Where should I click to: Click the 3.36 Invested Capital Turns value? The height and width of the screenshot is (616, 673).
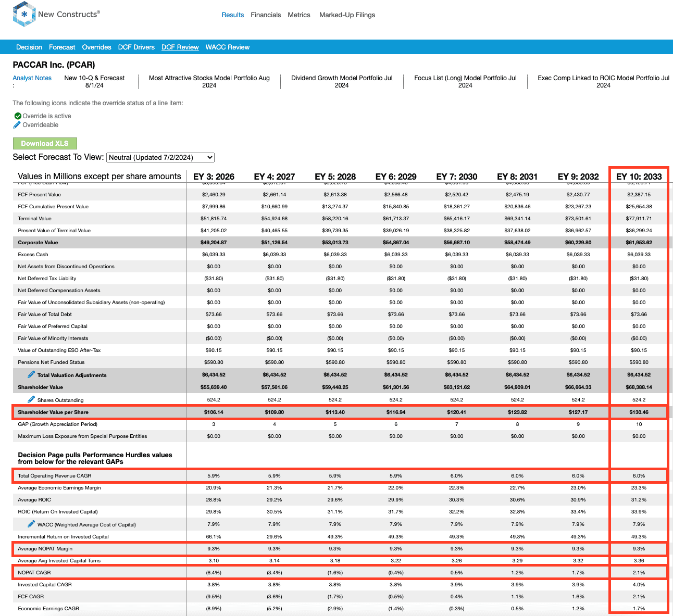(639, 561)
